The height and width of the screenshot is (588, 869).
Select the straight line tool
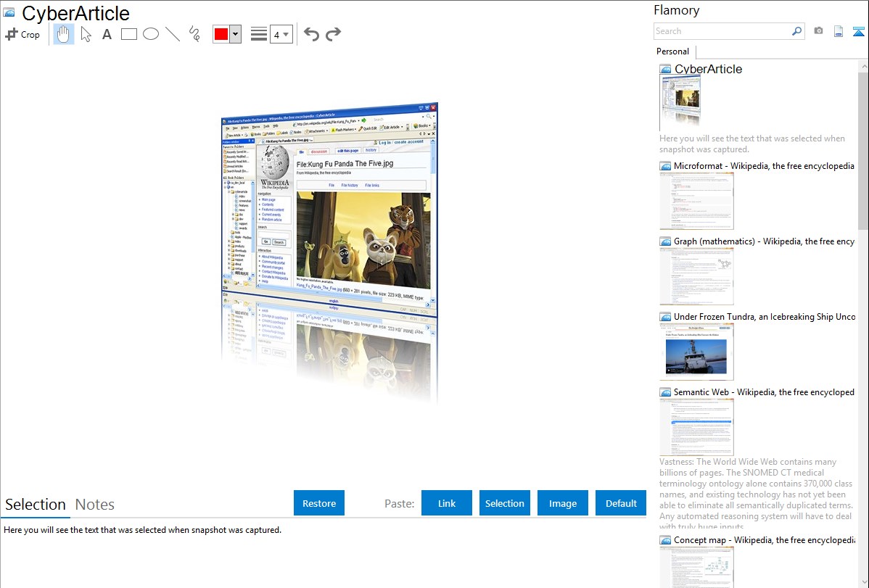[173, 34]
